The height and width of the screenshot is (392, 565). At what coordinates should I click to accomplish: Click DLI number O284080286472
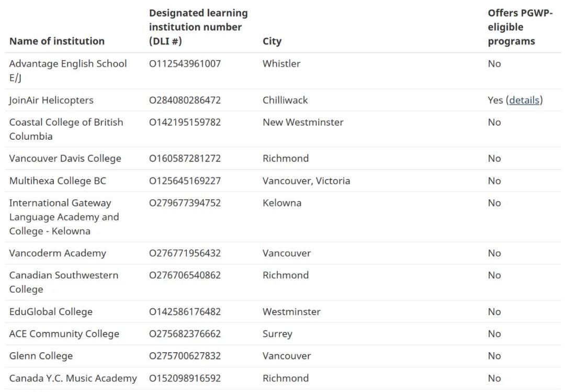[185, 100]
